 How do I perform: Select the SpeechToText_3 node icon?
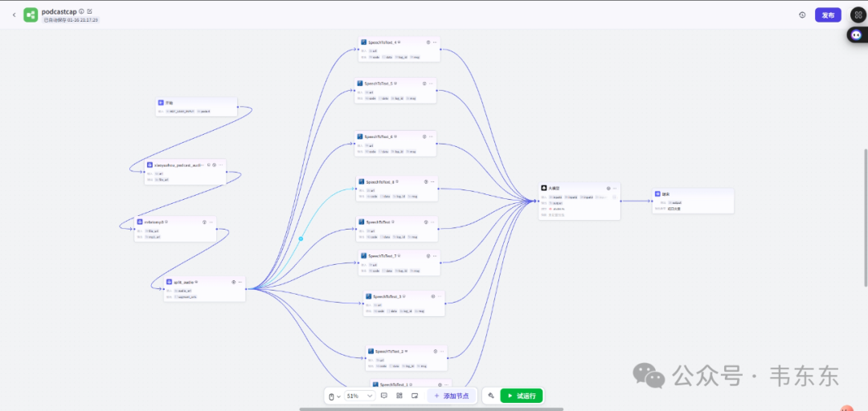pos(369,296)
